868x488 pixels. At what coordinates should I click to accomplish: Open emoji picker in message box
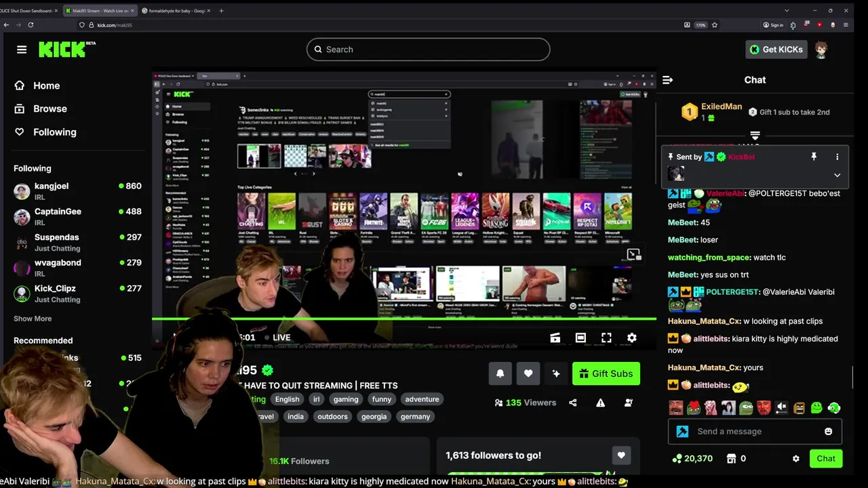tap(828, 431)
